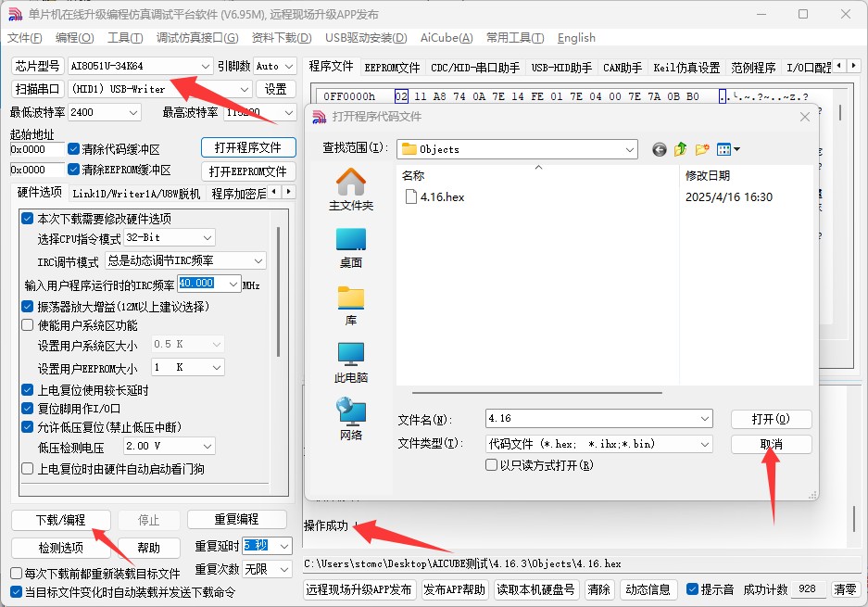
Task: Open 查找范围 Objects folder dropdown
Action: tap(517, 149)
